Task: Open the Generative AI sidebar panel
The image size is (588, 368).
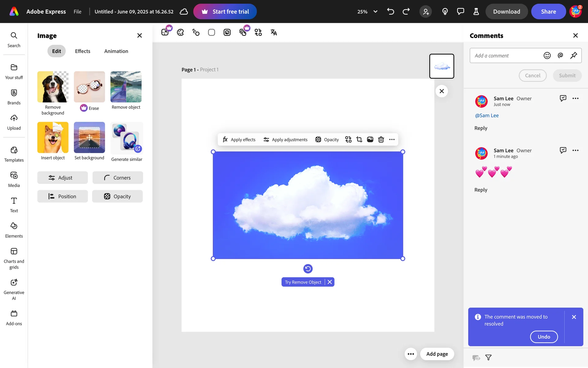Action: pyautogui.click(x=14, y=289)
